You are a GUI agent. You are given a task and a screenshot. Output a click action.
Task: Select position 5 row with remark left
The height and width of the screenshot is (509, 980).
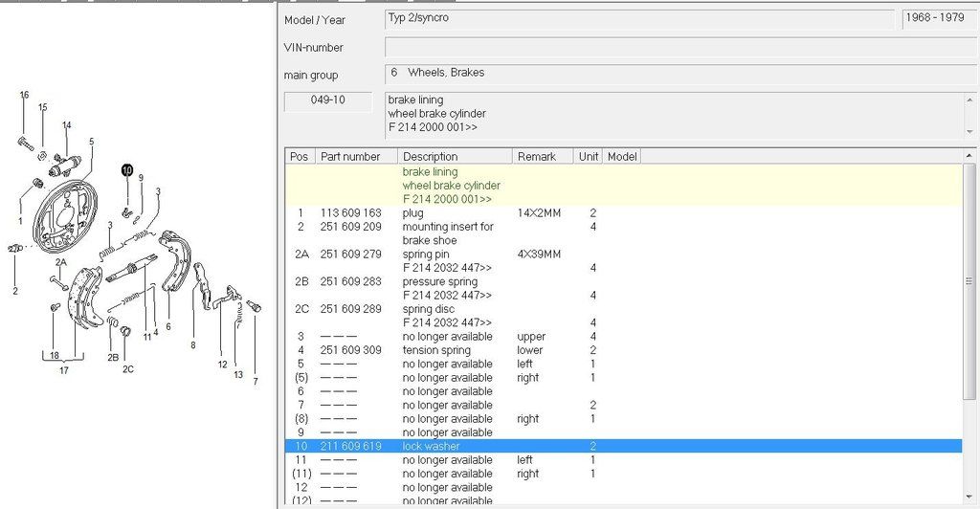coord(623,365)
